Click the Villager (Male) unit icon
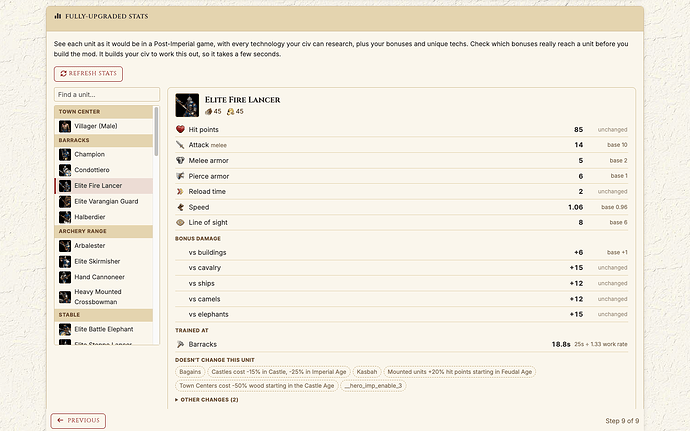This screenshot has width=690, height=431. [x=65, y=126]
